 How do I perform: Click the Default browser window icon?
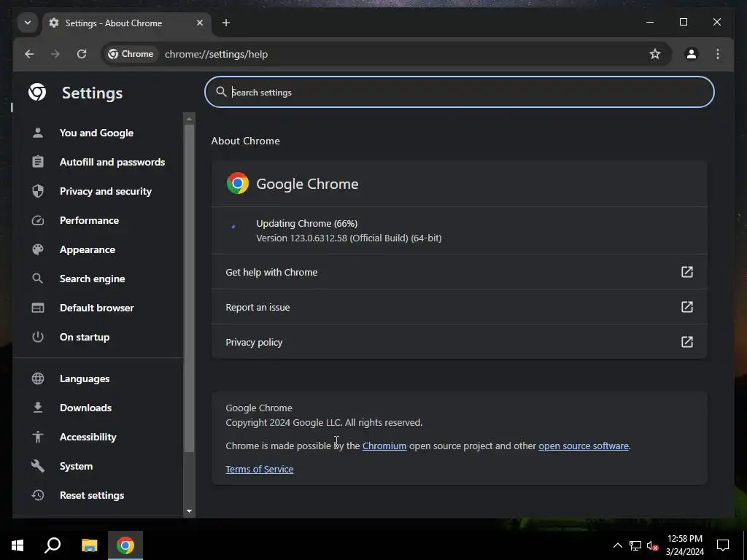[x=38, y=308]
